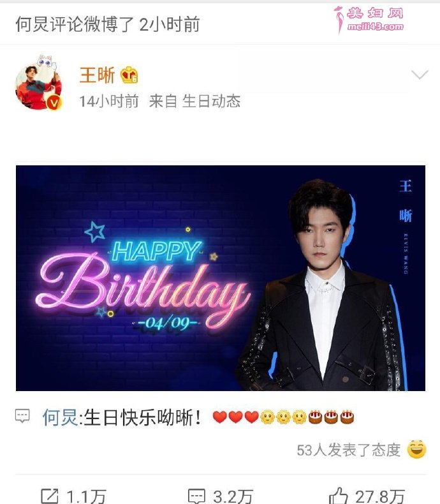
Task: Like the post with thumbs-up icon
Action: point(338,496)
